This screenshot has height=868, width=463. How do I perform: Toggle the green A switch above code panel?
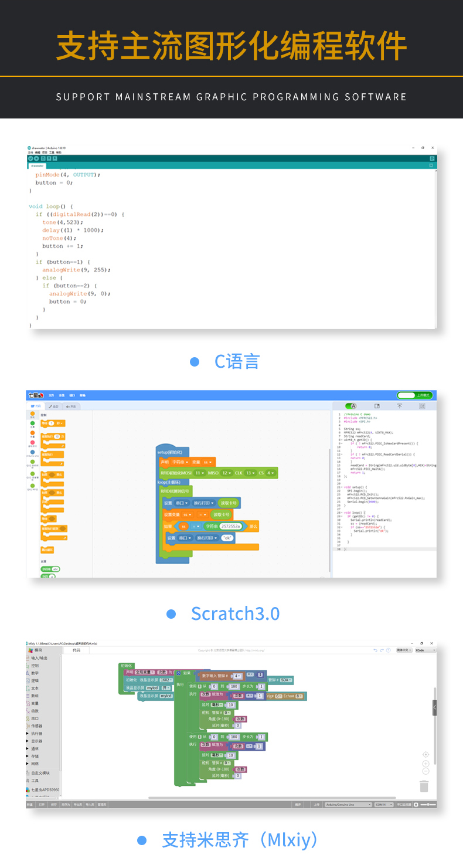[x=352, y=406]
